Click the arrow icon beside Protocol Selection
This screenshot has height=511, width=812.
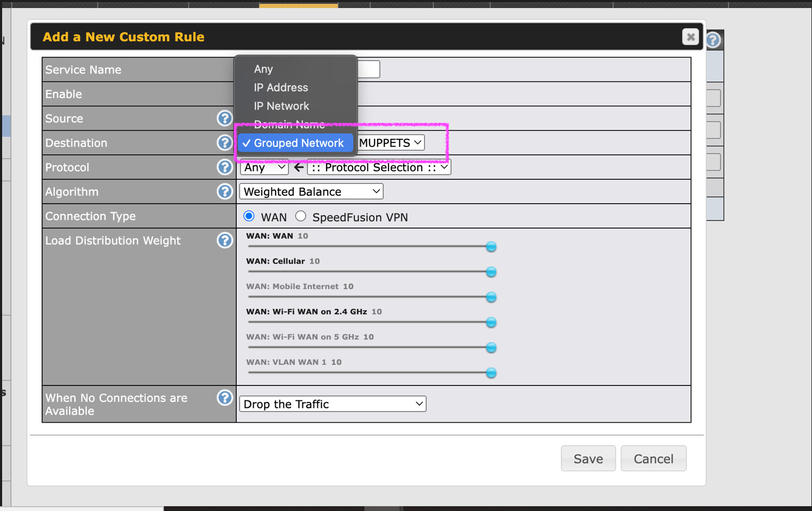299,167
